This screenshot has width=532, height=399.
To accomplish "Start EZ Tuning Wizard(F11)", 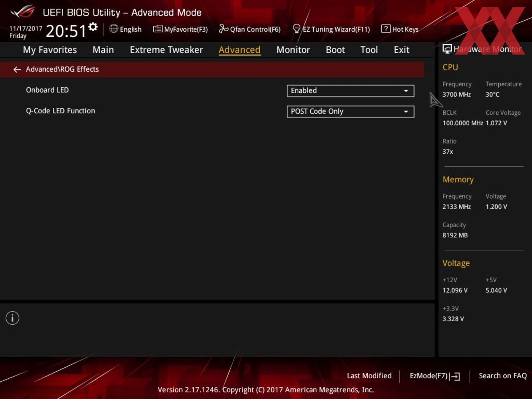I will click(331, 29).
